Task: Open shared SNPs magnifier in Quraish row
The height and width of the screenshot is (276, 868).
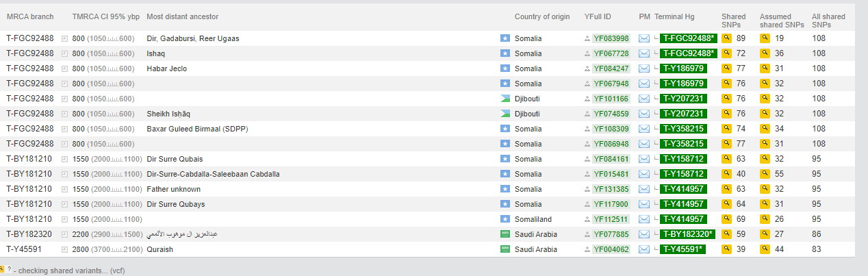Action: coord(726,249)
